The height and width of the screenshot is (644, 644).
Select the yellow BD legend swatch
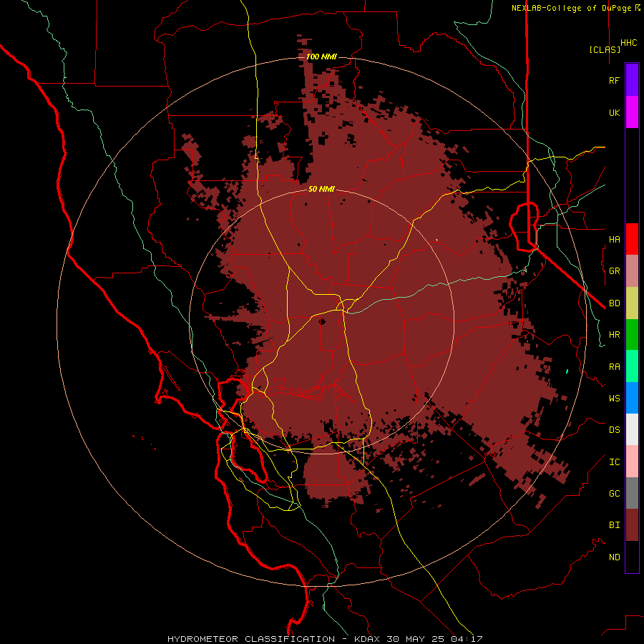pos(632,303)
